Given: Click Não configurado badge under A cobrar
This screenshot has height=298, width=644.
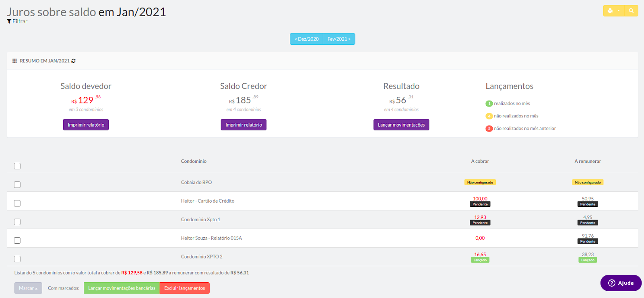Looking at the screenshot, I should click(480, 182).
